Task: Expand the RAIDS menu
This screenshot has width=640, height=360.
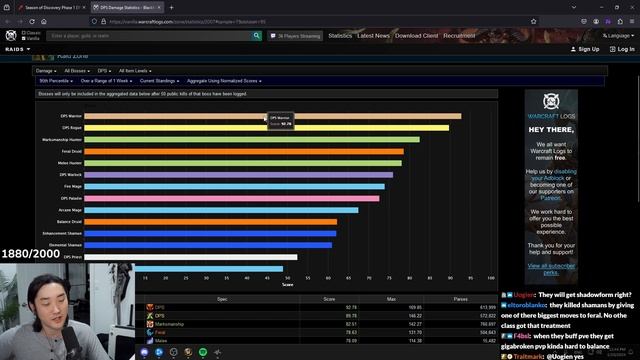Action: pos(18,49)
